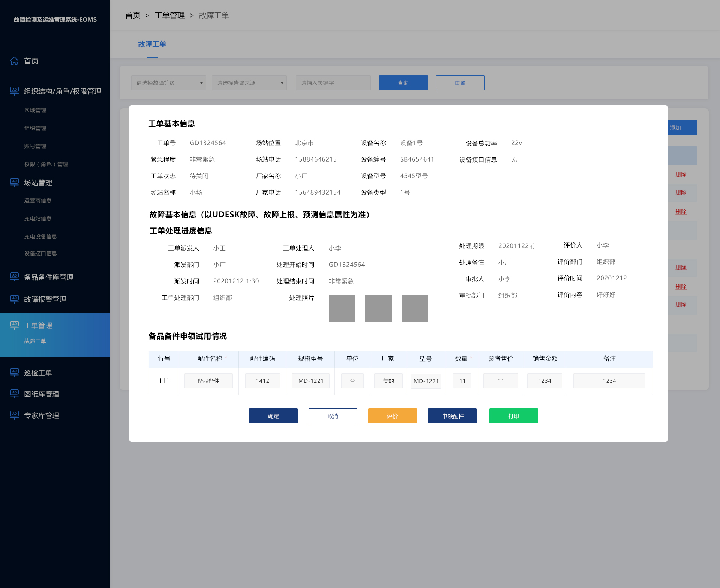Screen dimensions: 720x588
Task: Click 单位 field containing 台
Action: [x=352, y=381]
